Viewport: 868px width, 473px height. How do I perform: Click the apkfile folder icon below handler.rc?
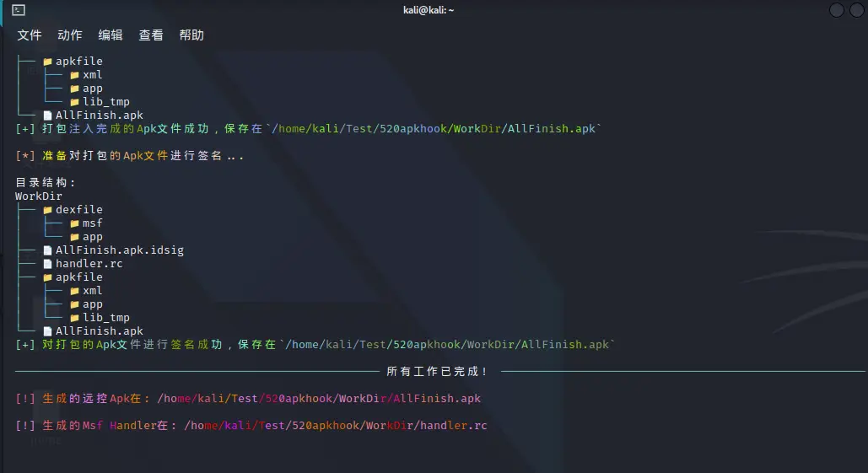tap(47, 277)
